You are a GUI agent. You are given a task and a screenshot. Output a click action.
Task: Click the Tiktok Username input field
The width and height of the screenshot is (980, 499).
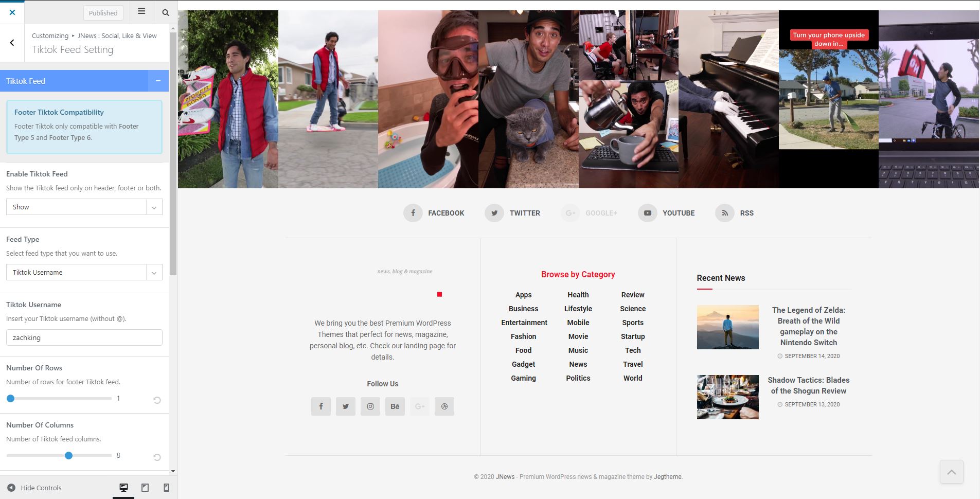coord(84,337)
